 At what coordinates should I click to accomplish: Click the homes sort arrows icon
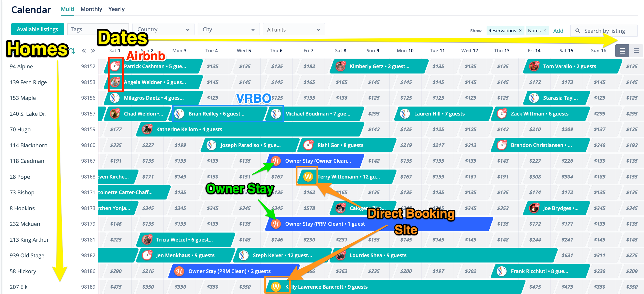tap(73, 51)
